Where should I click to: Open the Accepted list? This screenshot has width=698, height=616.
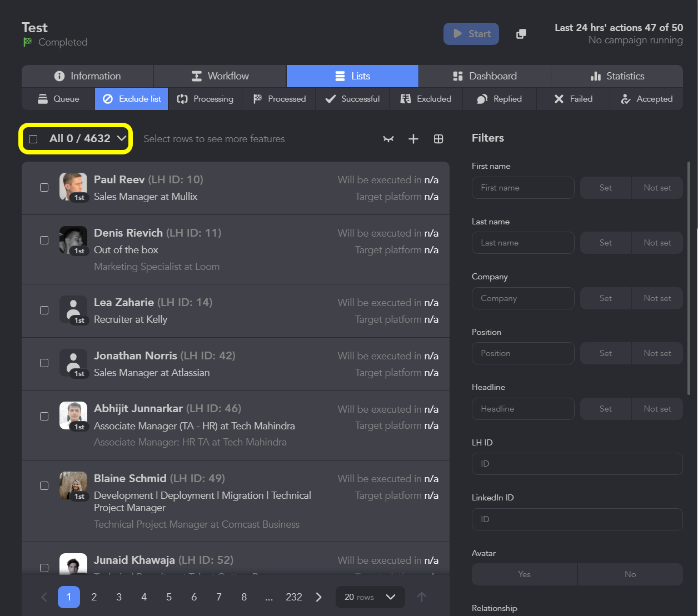coord(647,99)
